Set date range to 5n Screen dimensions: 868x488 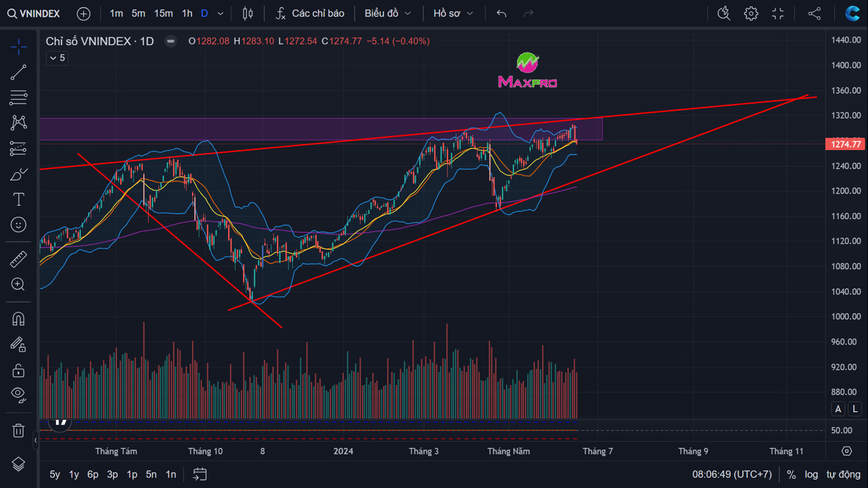151,474
